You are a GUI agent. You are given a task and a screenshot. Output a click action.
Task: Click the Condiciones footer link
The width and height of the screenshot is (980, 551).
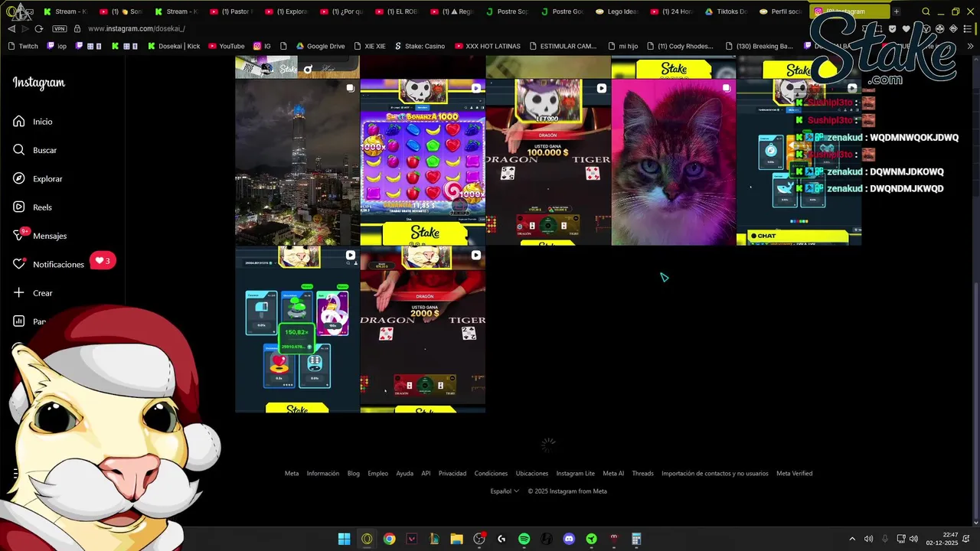coord(491,474)
